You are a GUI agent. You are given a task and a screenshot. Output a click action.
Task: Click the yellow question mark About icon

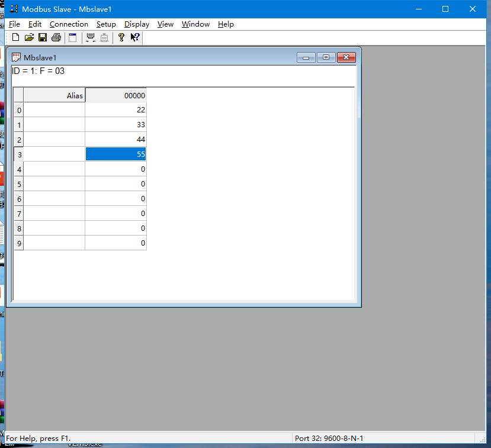[121, 38]
